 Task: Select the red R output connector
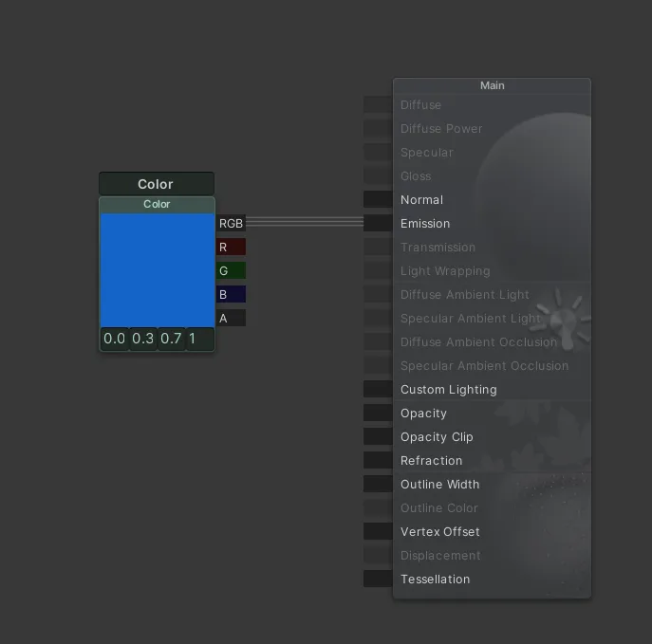click(231, 248)
